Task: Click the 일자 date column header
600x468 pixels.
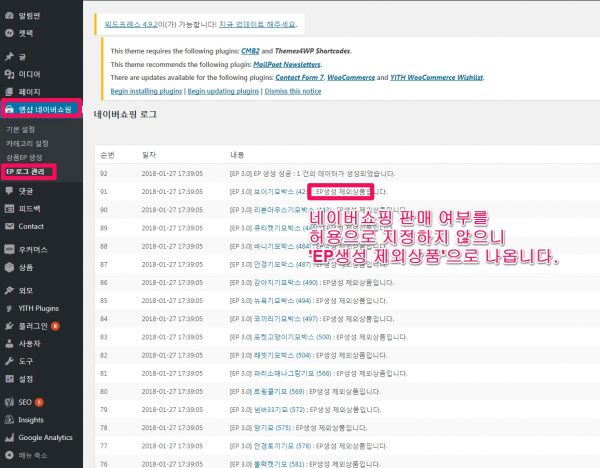Action: (x=148, y=155)
